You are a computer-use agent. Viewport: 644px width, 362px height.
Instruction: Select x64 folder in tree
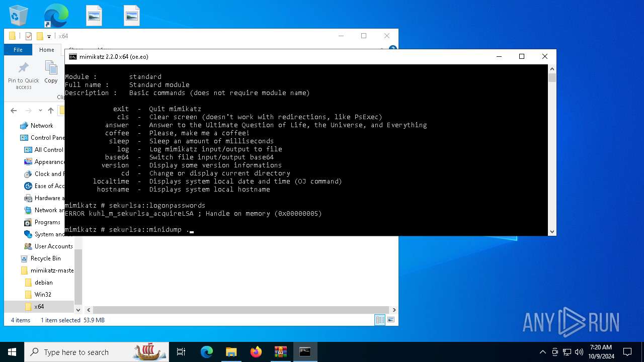(39, 307)
